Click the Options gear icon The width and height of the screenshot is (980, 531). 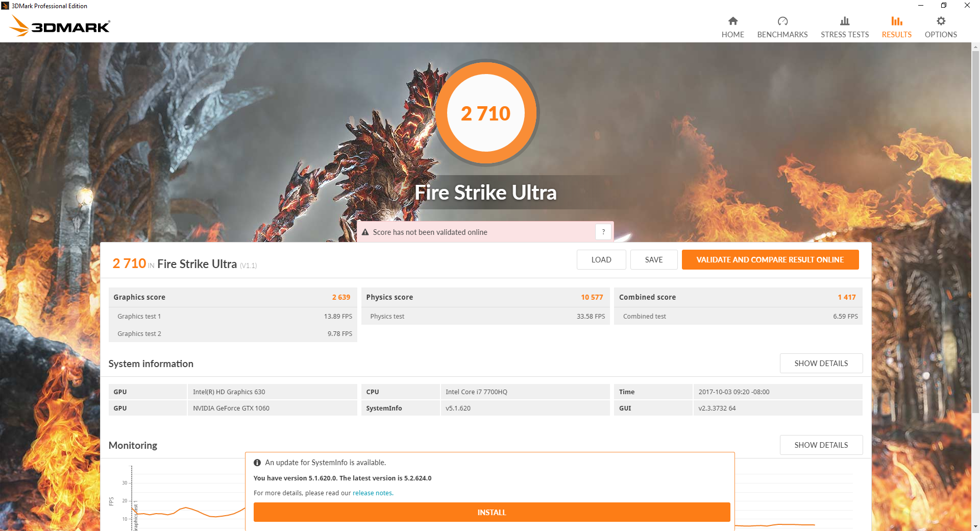tap(941, 21)
